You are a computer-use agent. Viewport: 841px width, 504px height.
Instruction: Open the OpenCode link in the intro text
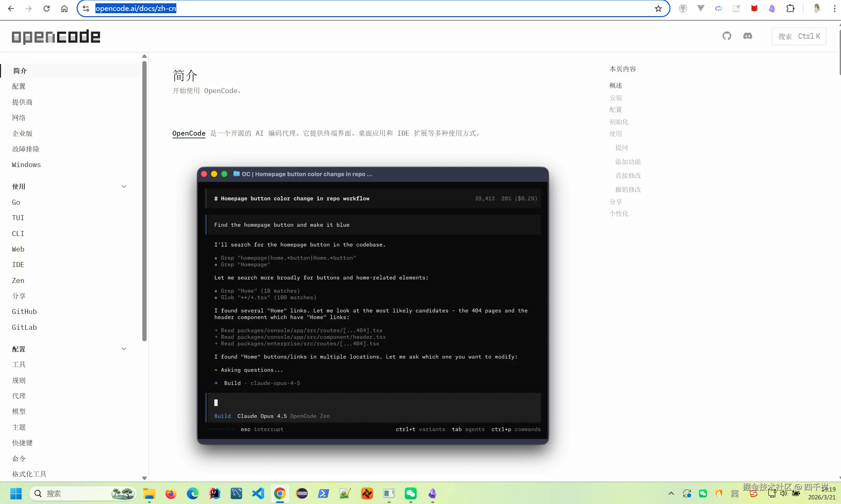(x=189, y=133)
